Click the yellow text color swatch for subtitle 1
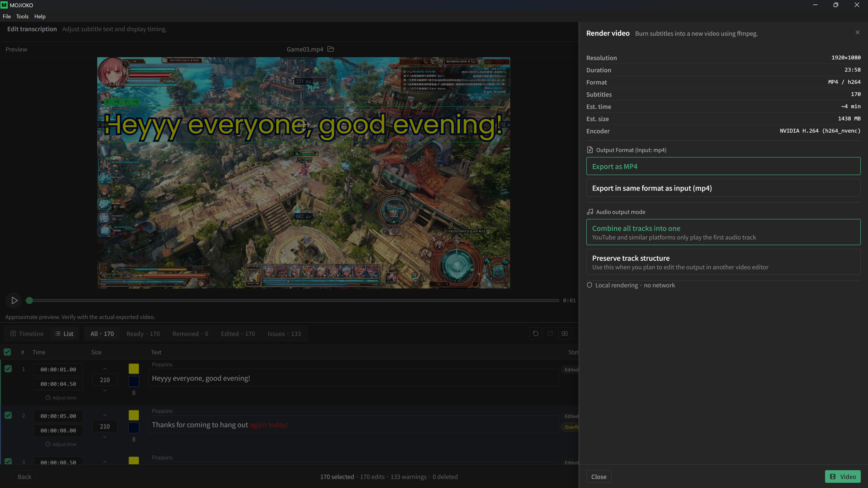Viewport: 868px width, 488px height. pyautogui.click(x=134, y=368)
